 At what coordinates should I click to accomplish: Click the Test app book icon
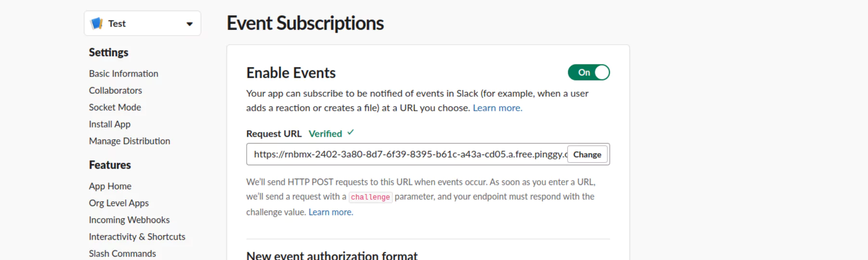point(97,23)
